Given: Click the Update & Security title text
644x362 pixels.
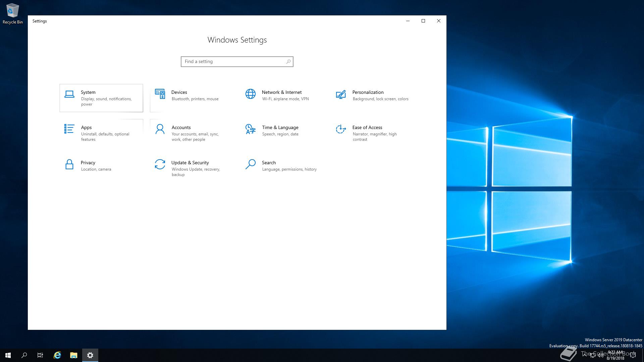Looking at the screenshot, I should tap(190, 163).
